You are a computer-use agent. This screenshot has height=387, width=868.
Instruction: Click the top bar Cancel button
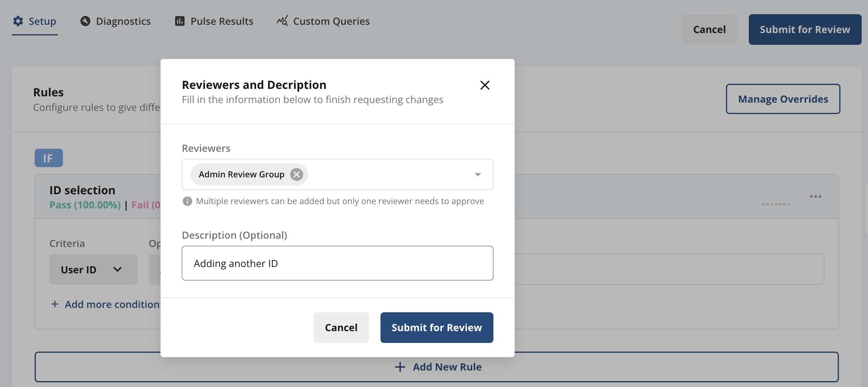click(x=709, y=29)
